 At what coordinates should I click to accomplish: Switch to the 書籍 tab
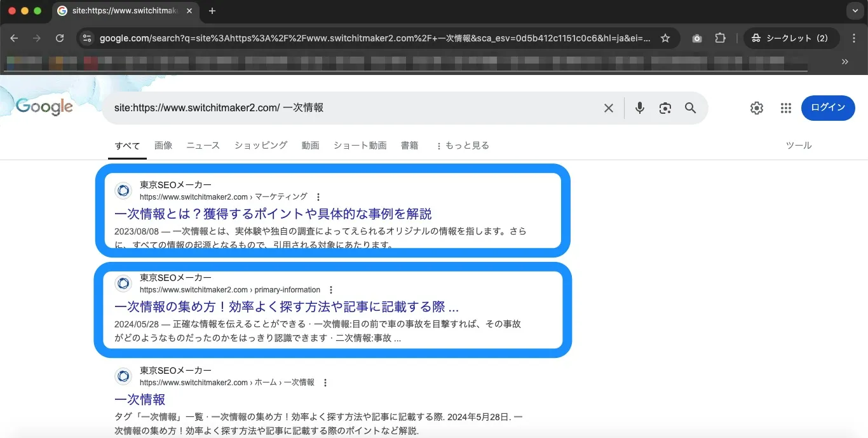click(x=410, y=146)
